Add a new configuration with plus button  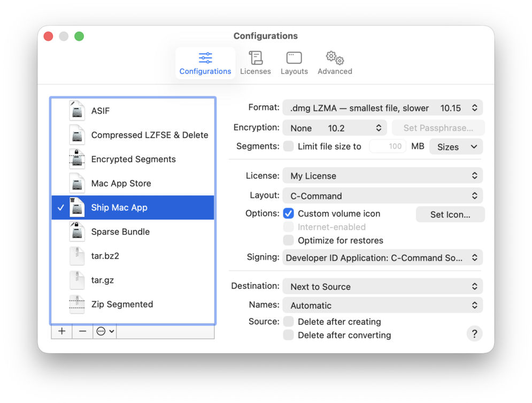[x=62, y=331]
